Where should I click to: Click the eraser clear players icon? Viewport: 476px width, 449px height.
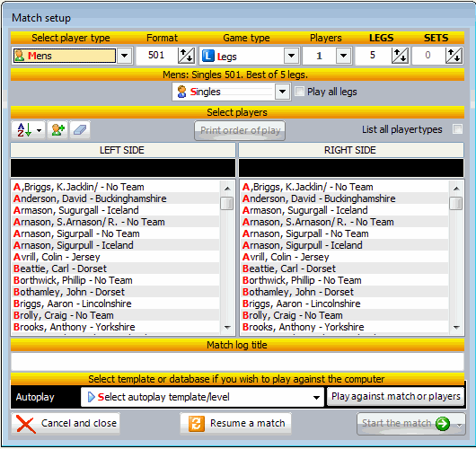pos(80,130)
